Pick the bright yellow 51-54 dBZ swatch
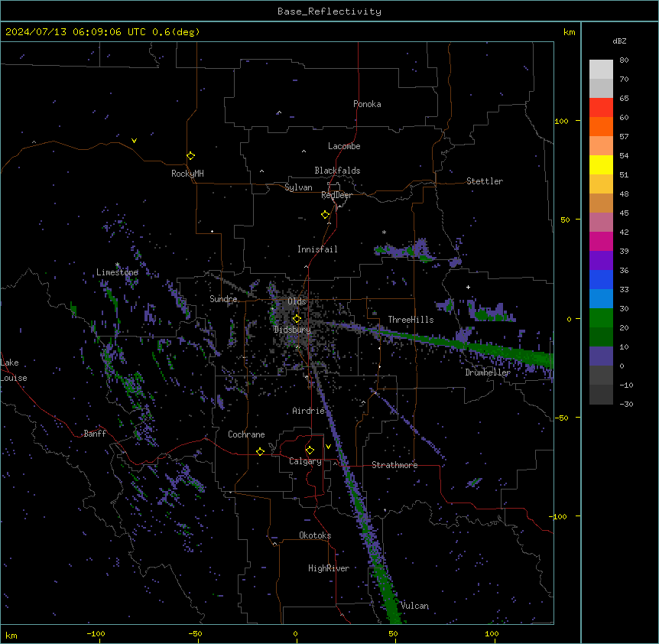 click(601, 164)
